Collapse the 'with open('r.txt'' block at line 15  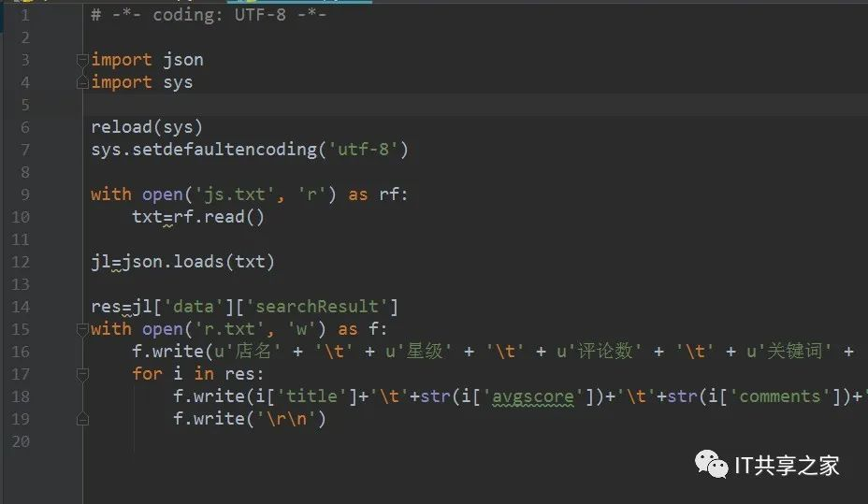click(x=82, y=330)
